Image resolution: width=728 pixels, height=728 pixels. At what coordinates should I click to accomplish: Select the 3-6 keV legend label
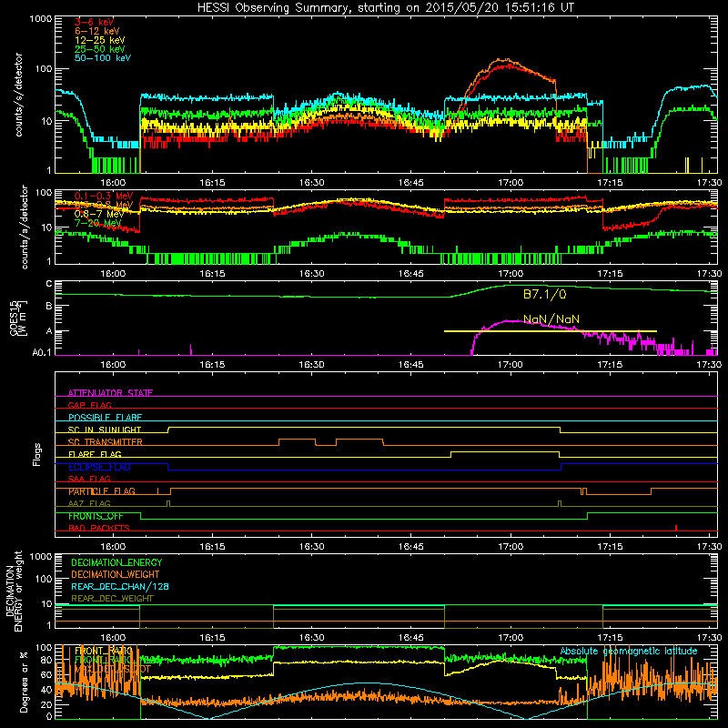coord(94,22)
